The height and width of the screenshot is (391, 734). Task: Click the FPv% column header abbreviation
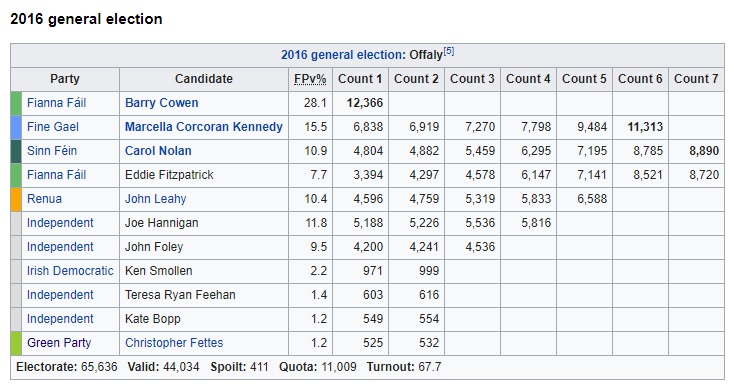[310, 79]
